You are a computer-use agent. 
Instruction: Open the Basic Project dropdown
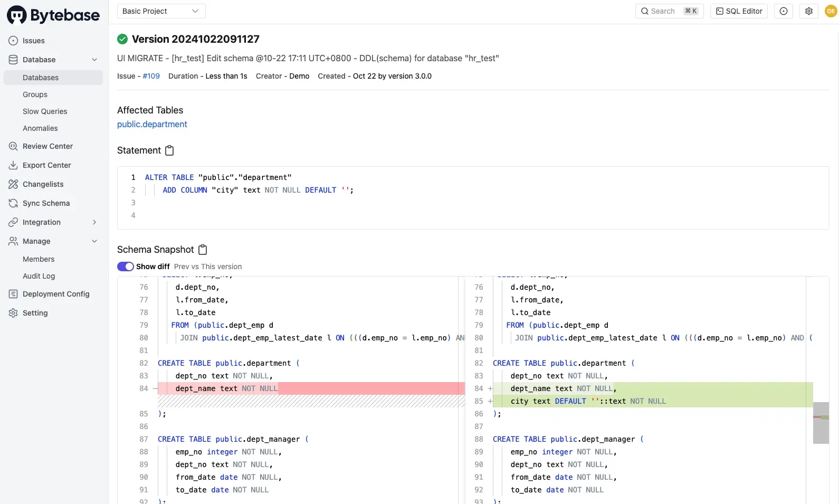point(161,11)
